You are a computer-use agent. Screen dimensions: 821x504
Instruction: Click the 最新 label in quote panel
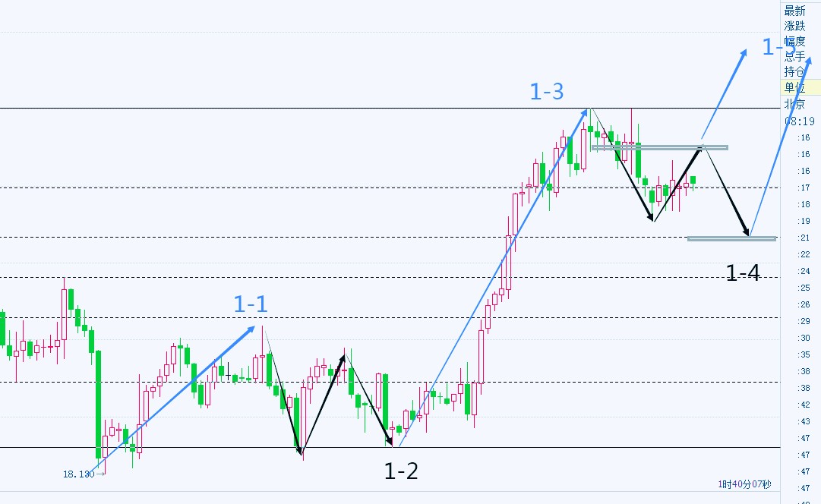coord(794,11)
